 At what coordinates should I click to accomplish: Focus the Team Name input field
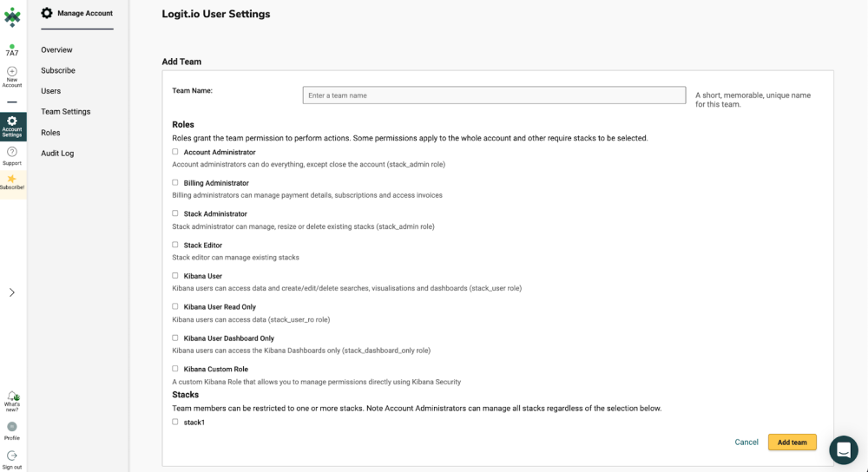click(495, 95)
